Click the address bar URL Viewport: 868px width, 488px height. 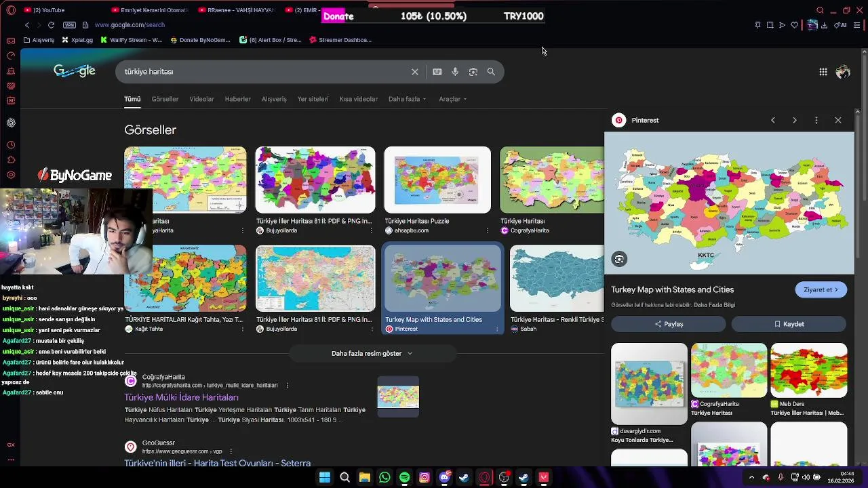130,25
